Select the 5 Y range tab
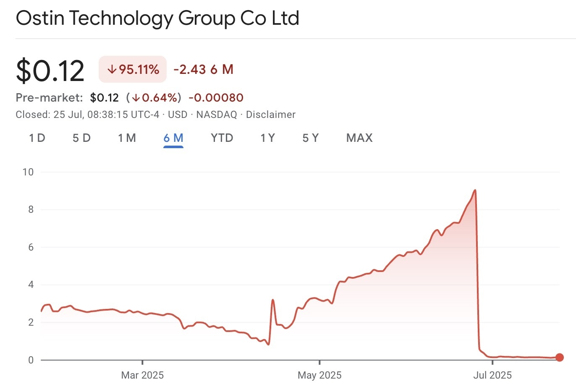The image size is (576, 392). (x=311, y=138)
